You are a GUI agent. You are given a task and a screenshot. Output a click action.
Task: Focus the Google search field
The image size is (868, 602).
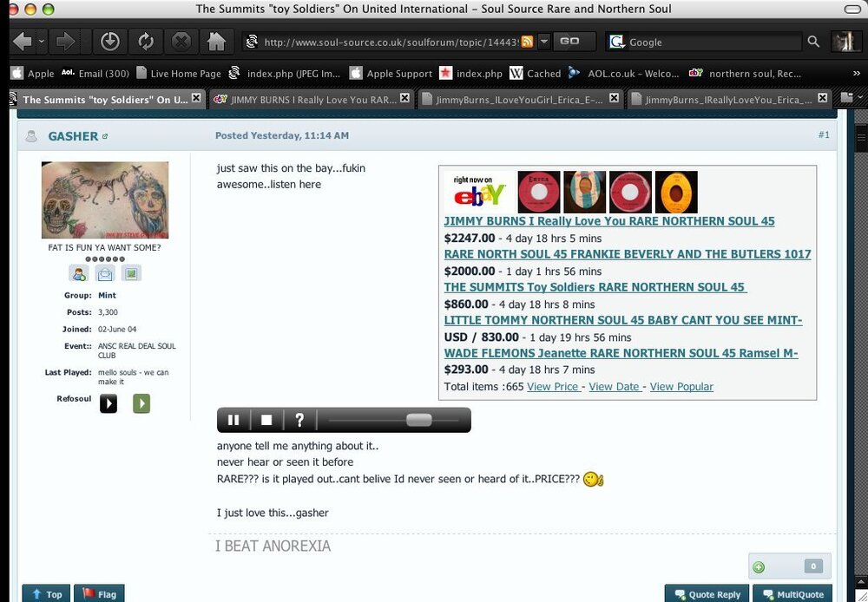click(x=714, y=42)
